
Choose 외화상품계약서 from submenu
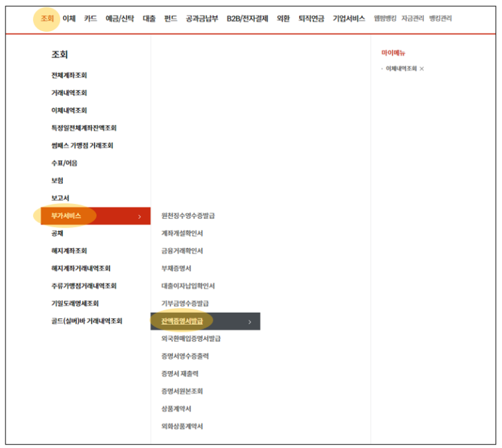coord(182,426)
